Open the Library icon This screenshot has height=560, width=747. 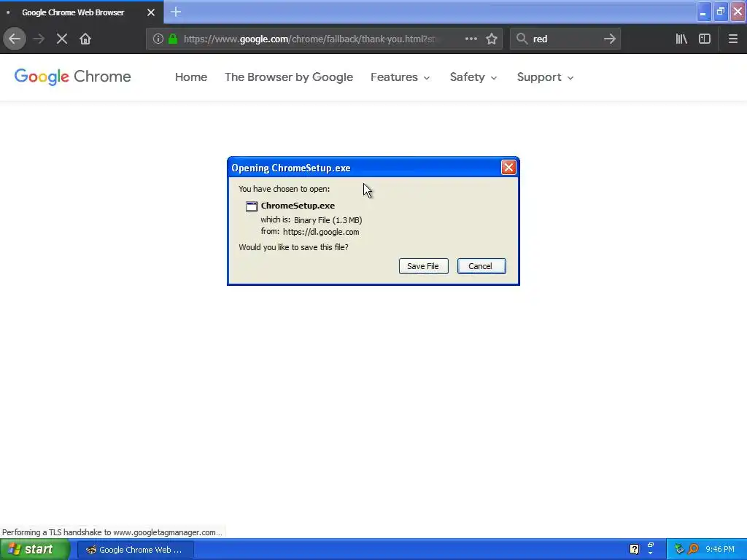click(x=681, y=39)
